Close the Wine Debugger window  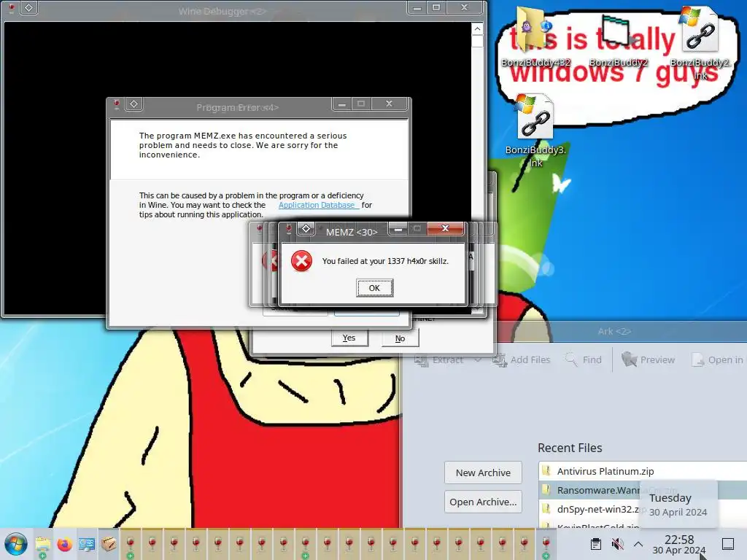(465, 7)
